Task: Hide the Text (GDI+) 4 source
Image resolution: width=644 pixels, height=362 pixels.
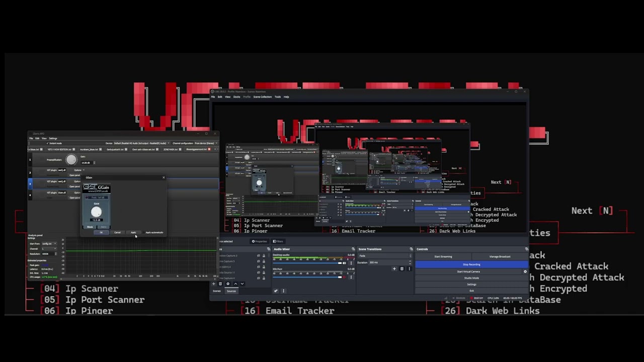Action: (x=259, y=267)
